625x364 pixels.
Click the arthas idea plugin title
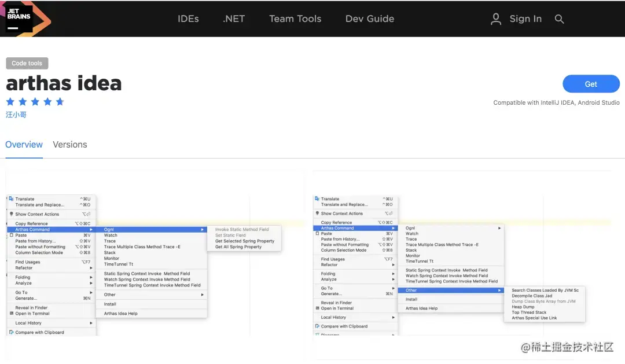(64, 83)
